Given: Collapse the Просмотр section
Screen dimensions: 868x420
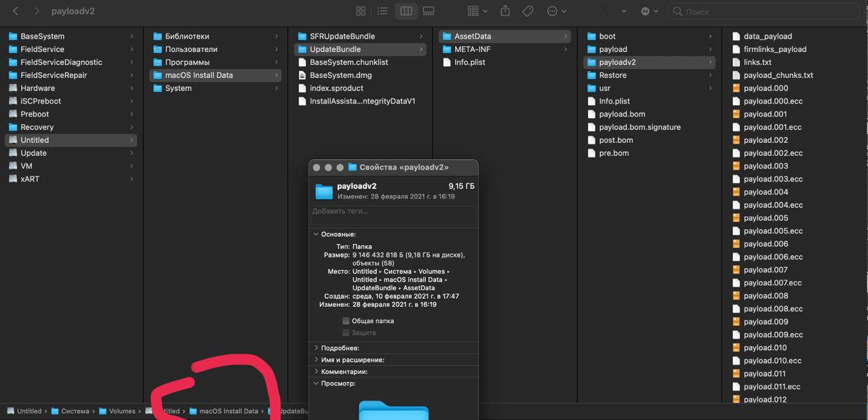Looking at the screenshot, I should (316, 384).
